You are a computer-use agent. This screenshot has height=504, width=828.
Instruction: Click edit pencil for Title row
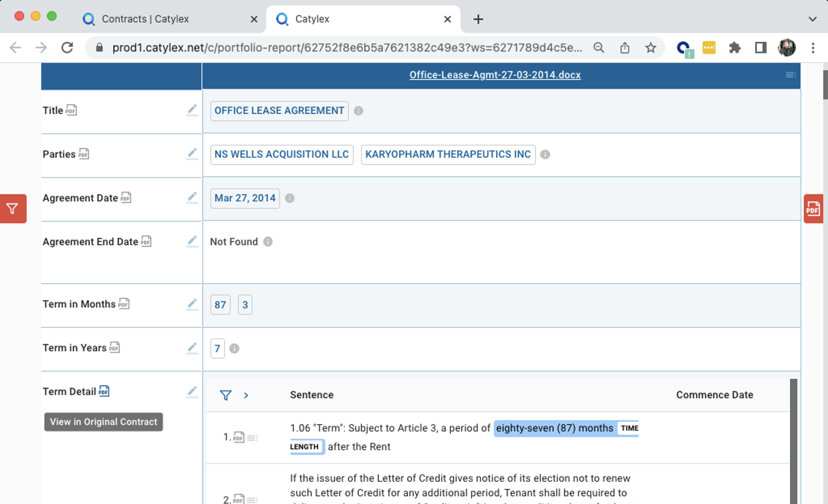pyautogui.click(x=192, y=110)
